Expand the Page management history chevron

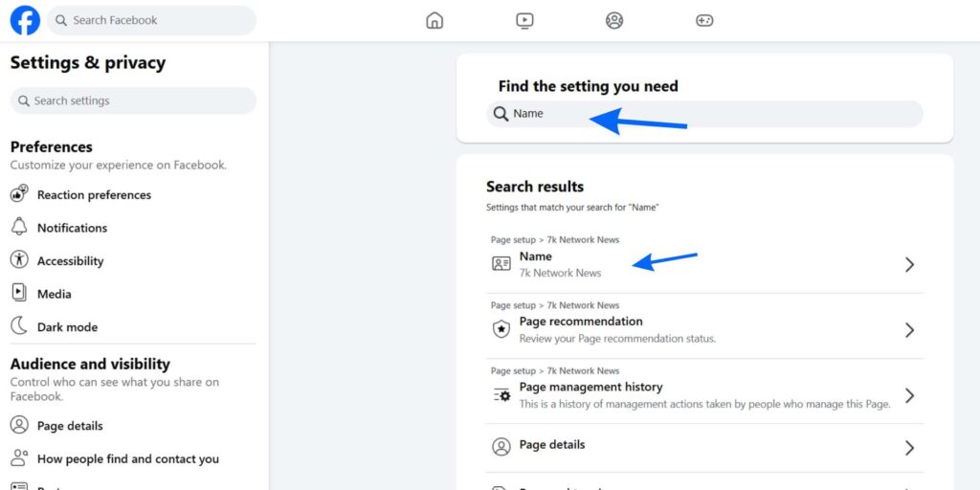pyautogui.click(x=909, y=395)
